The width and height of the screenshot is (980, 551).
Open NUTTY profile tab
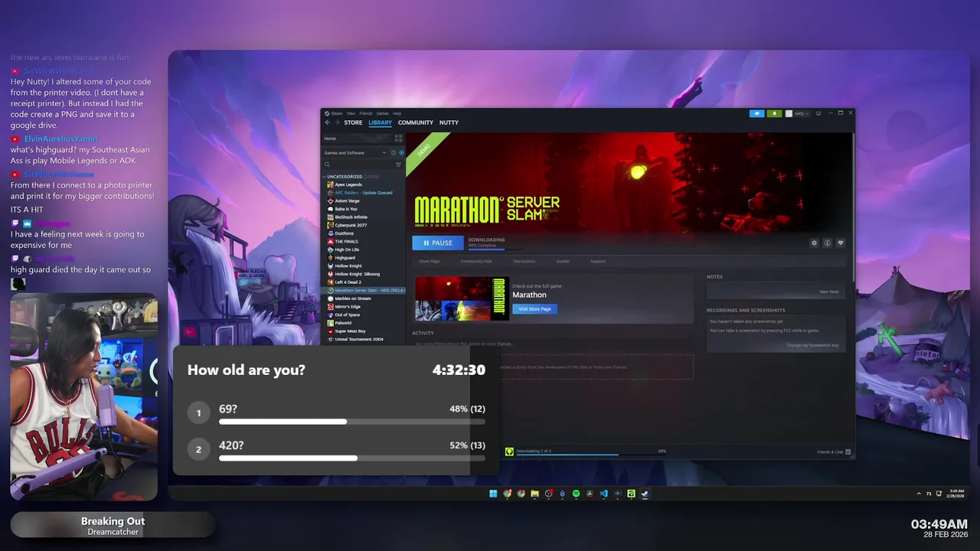[x=449, y=122]
